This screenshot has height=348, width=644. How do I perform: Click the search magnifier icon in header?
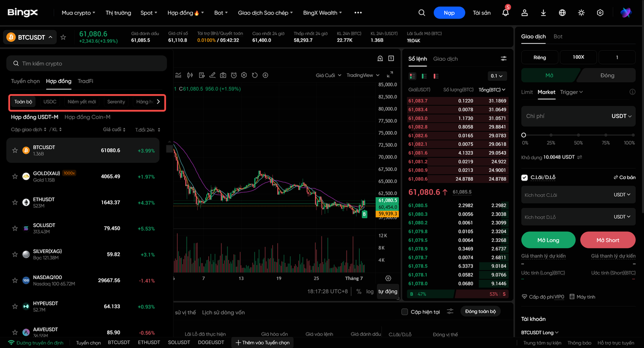422,13
